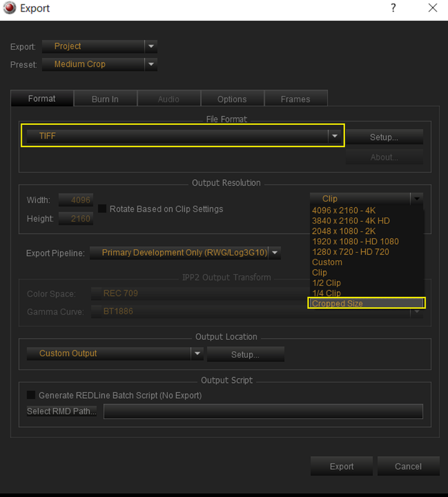Open the Export type dropdown arrow

[x=151, y=46]
